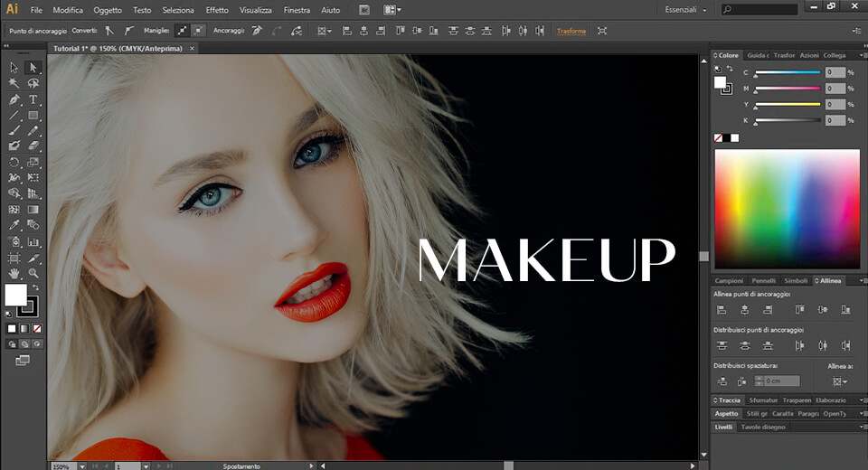Click the Cyan slider in Colore panel
Screen dimensions: 868x470
coord(788,72)
